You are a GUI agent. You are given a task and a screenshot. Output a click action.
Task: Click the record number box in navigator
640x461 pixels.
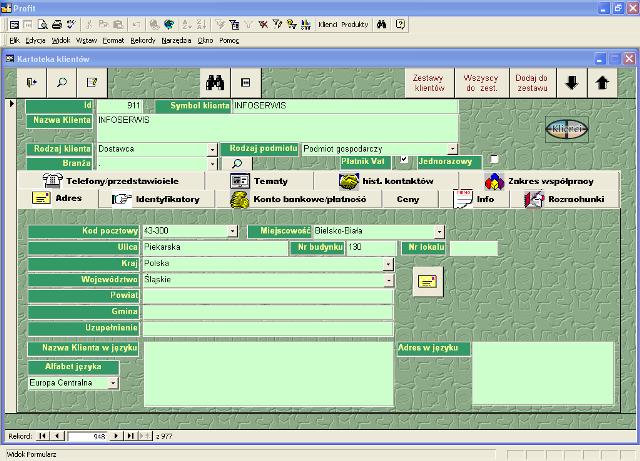tap(87, 436)
